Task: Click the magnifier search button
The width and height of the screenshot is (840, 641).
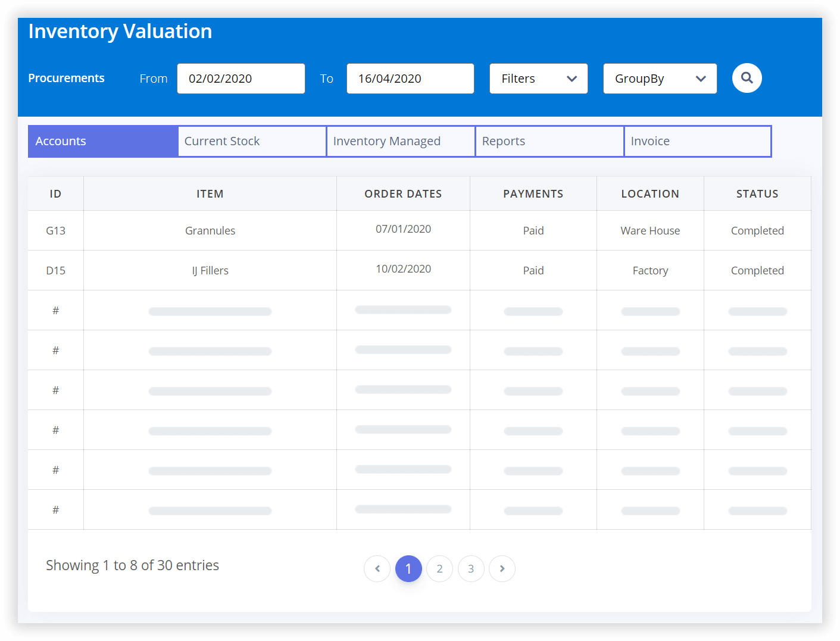Action: click(x=747, y=78)
